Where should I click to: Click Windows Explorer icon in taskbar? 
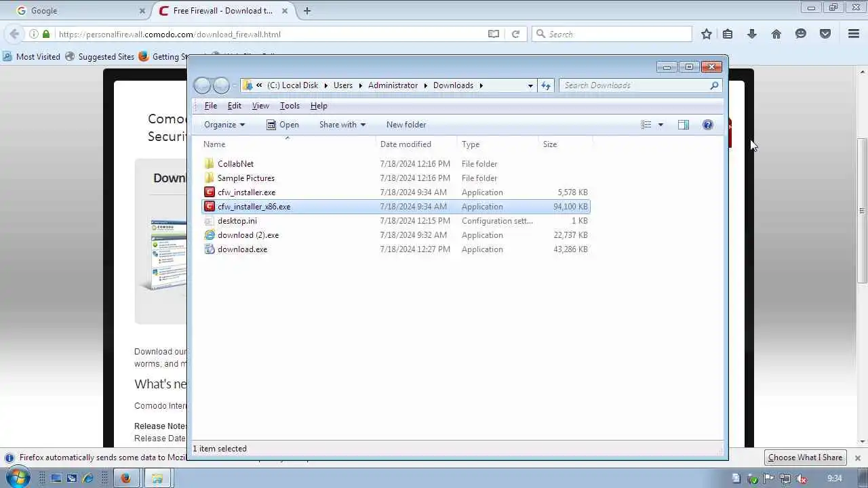pyautogui.click(x=157, y=478)
